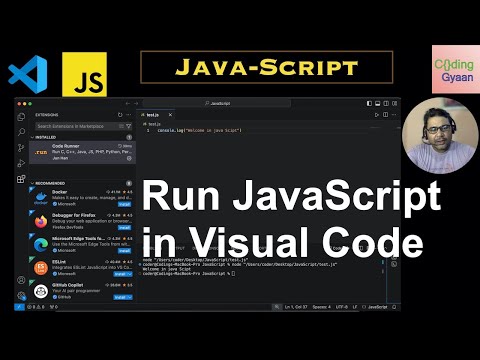Image resolution: width=480 pixels, height=360 pixels.
Task: Open the Code Runner manage gear
Action: click(x=129, y=159)
